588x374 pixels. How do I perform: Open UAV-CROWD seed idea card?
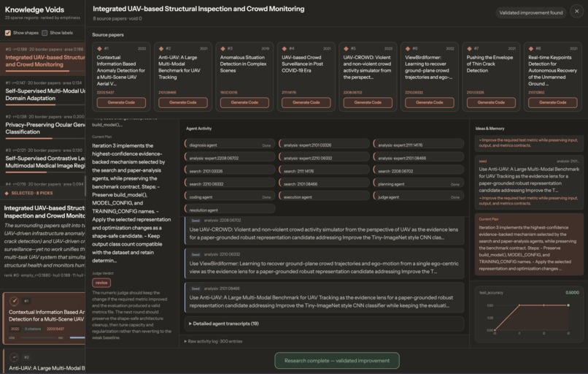324,230
